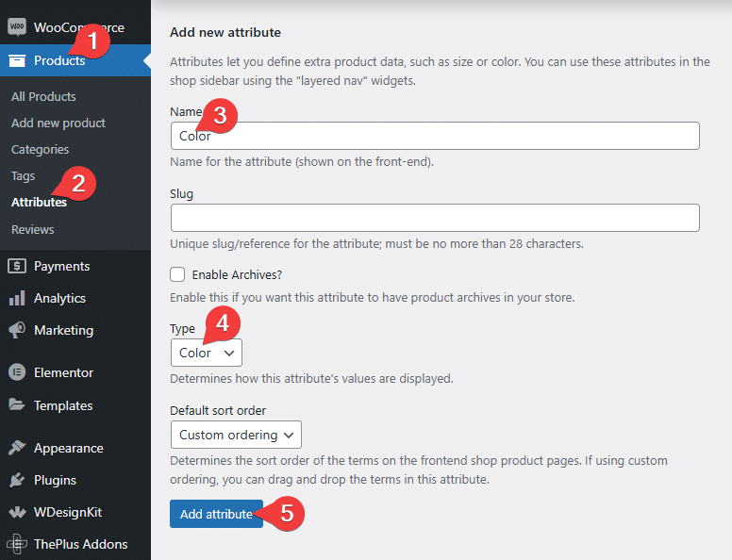Open the WooCommerce menu
Image resolution: width=732 pixels, height=560 pixels.
[x=75, y=27]
